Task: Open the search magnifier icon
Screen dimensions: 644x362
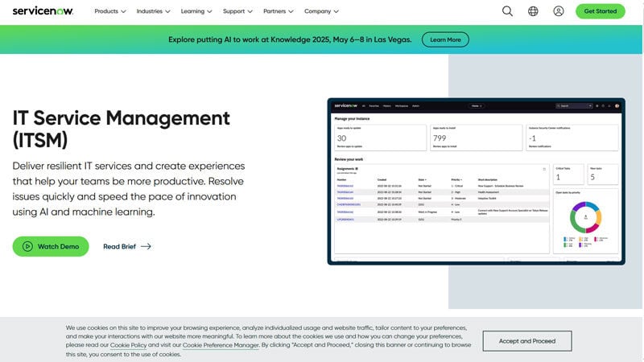Action: click(x=507, y=11)
